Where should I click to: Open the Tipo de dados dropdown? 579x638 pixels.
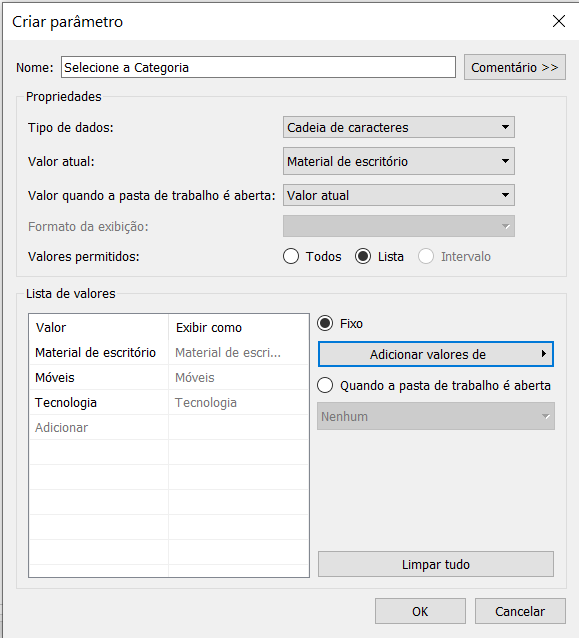coord(398,127)
